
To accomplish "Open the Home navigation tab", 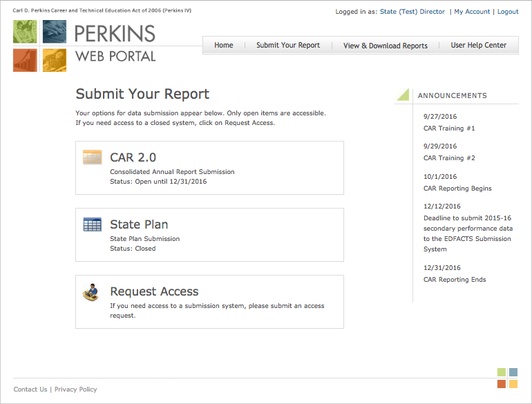I will pos(224,46).
